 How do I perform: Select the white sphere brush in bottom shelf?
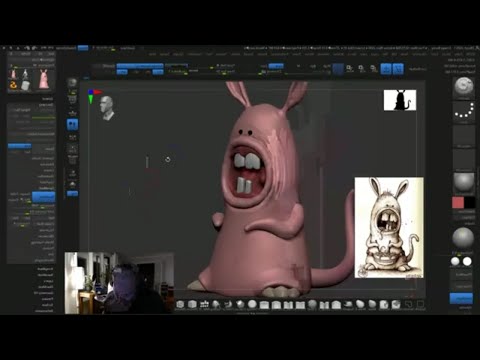click(x=252, y=304)
